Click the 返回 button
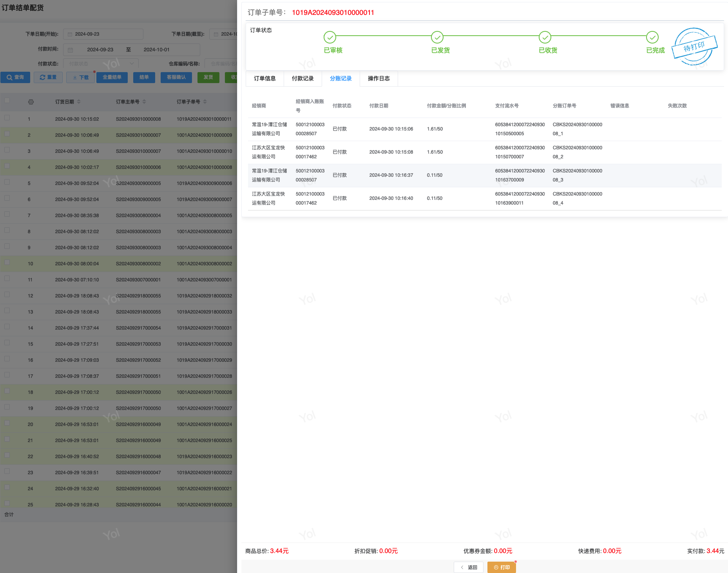Image resolution: width=728 pixels, height=573 pixels. (x=469, y=567)
